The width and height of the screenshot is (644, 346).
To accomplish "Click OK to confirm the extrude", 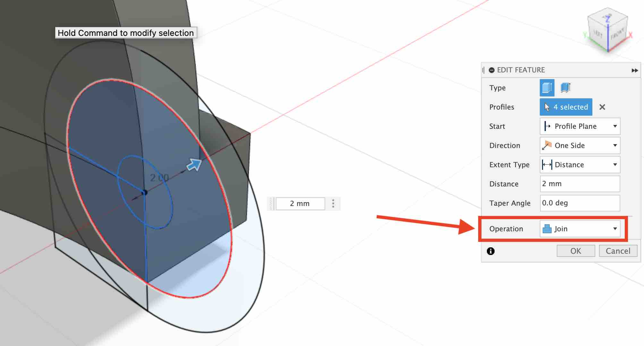I will pyautogui.click(x=576, y=251).
